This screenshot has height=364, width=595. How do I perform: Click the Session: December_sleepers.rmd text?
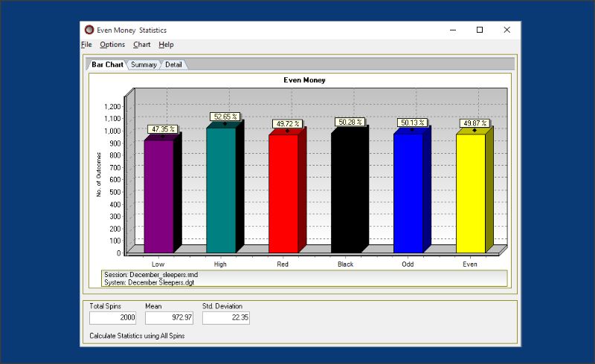coord(151,275)
